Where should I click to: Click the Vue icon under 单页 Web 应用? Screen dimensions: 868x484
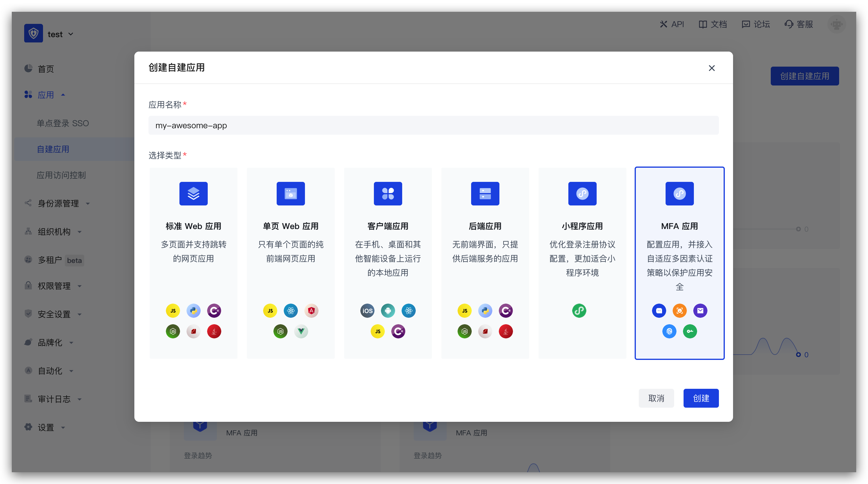(301, 331)
